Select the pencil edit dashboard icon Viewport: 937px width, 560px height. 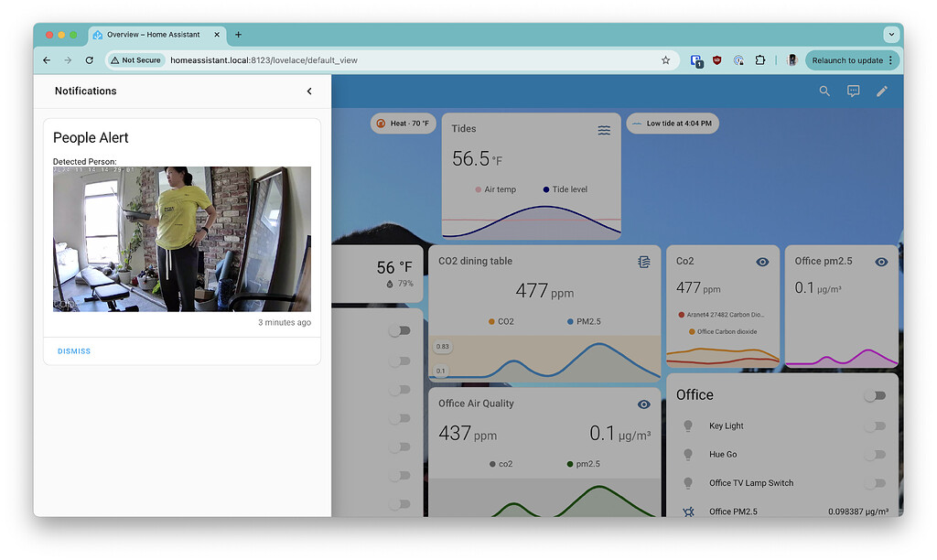[x=881, y=91]
